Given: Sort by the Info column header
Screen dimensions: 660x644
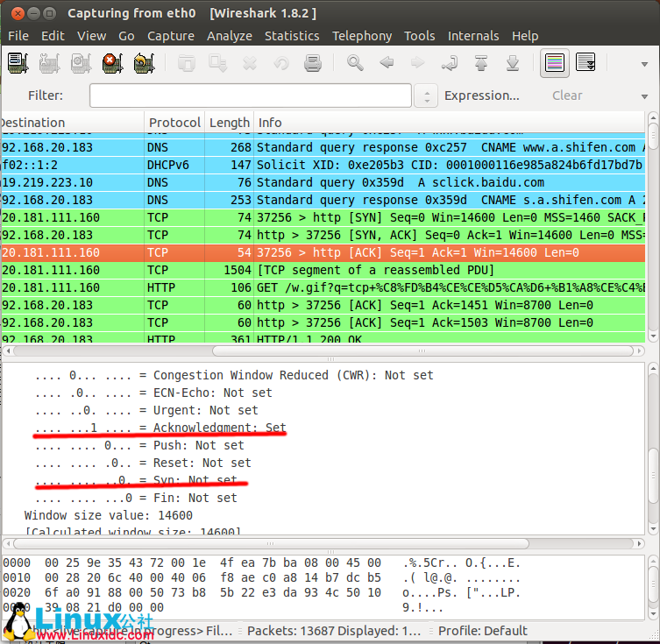Looking at the screenshot, I should [450, 123].
